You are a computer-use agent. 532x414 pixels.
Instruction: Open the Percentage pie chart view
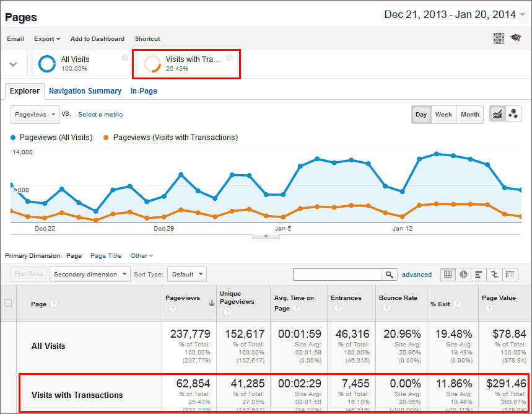coord(463,274)
